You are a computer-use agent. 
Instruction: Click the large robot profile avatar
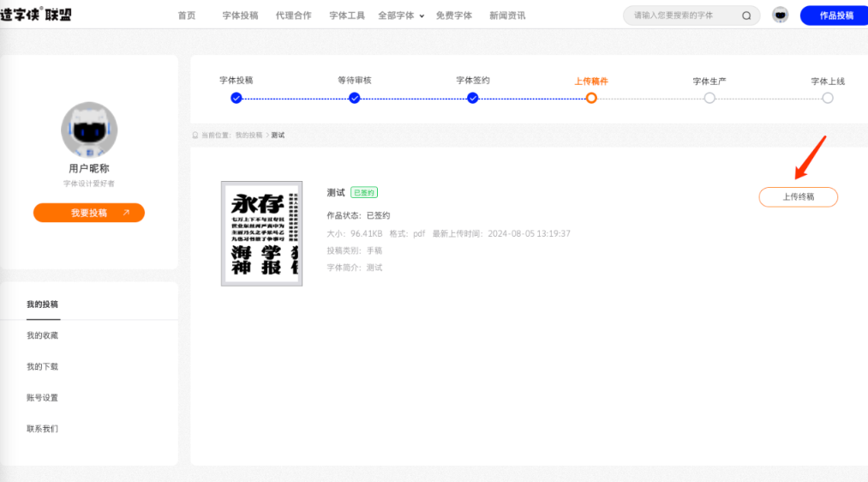point(89,130)
